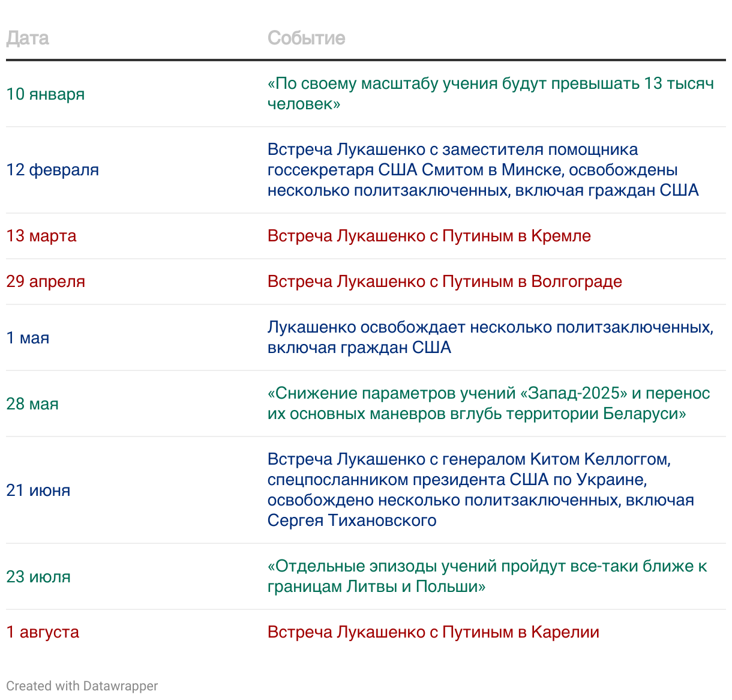
Task: Select the "13 марта" date cell
Action: 41,236
